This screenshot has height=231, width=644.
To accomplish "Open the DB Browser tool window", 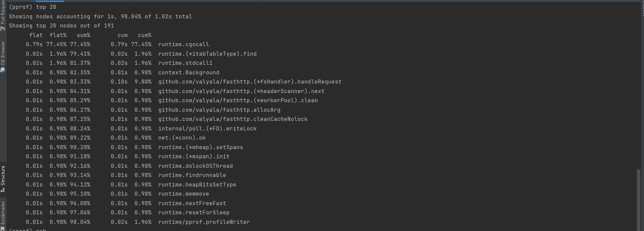I will click(x=3, y=56).
